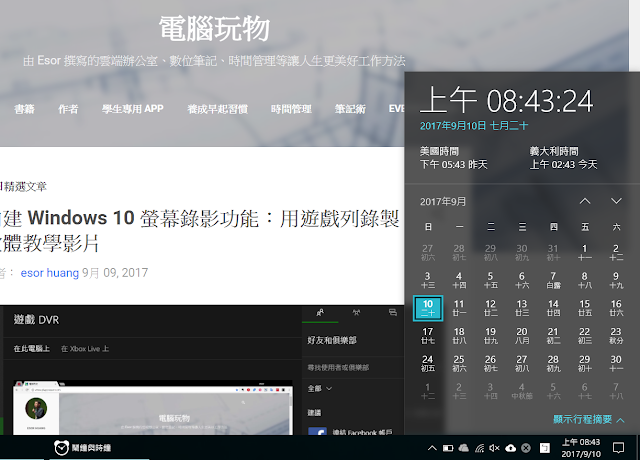
Task: Open the white cloud upload tray icon
Action: (x=511, y=448)
